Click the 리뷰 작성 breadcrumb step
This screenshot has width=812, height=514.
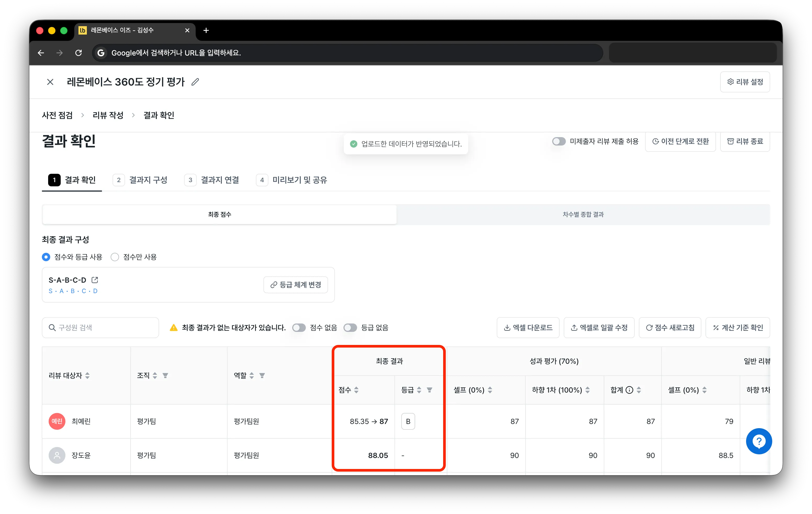click(x=108, y=115)
